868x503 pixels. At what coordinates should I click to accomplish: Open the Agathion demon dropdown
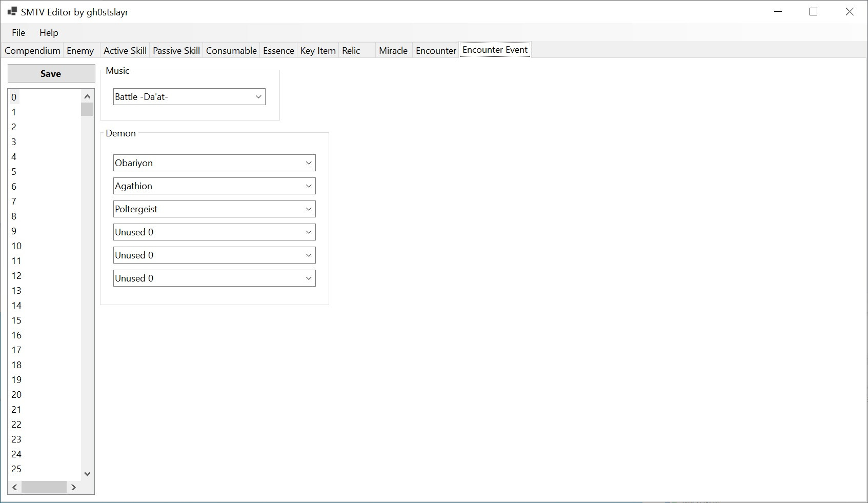click(x=214, y=186)
